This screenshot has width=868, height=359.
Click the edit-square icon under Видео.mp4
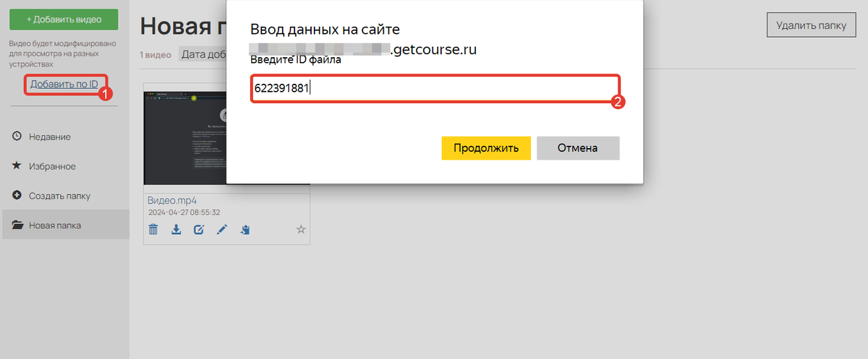(x=199, y=230)
